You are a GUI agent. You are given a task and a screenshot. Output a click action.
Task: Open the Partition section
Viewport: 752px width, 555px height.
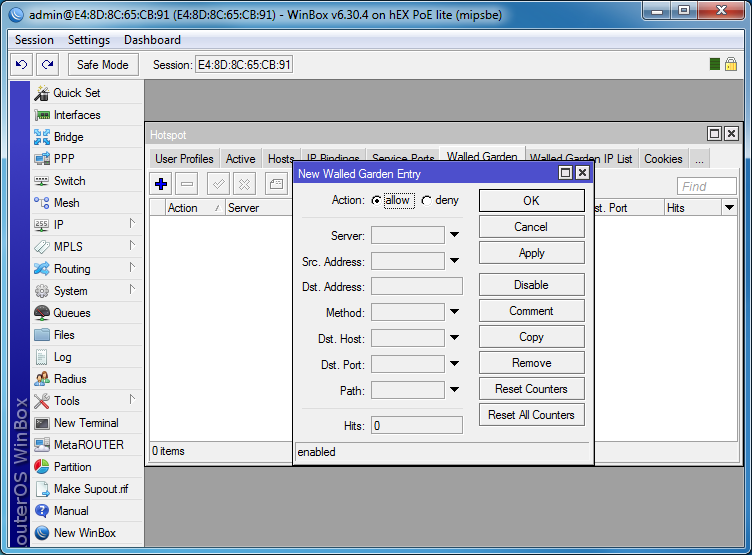87,467
